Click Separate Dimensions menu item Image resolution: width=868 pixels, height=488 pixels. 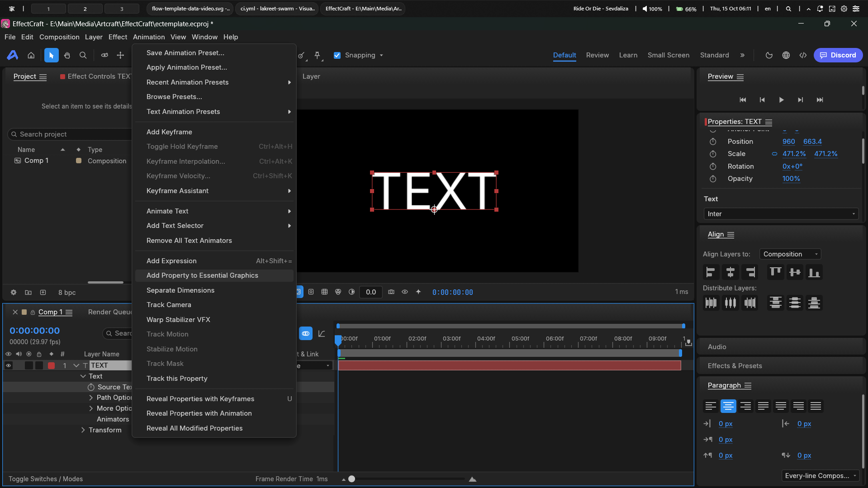[213, 290]
